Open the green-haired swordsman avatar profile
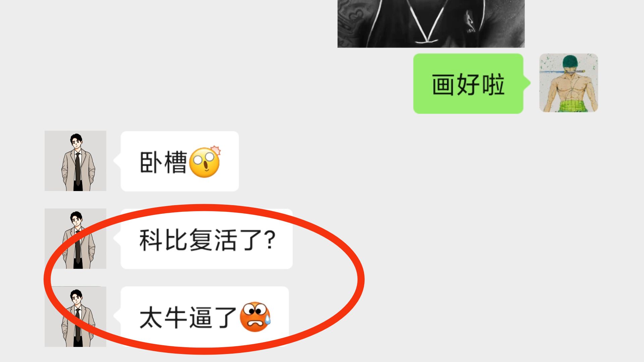Viewport: 644px width, 362px height. (x=569, y=83)
